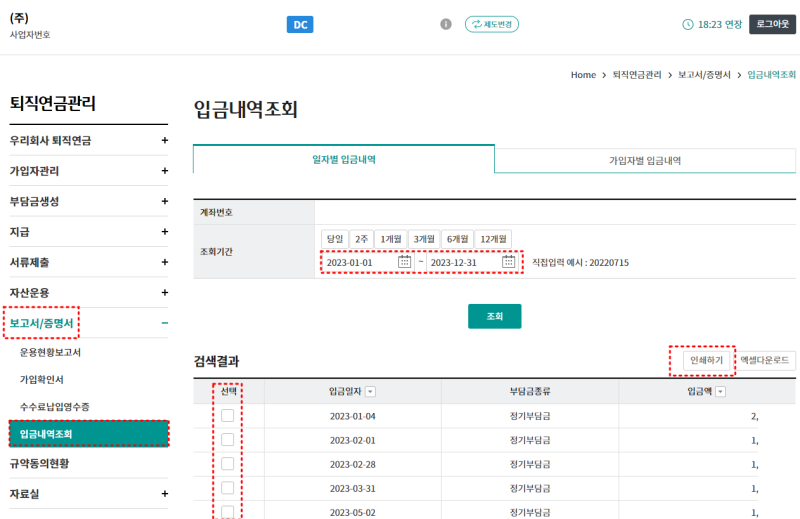The height and width of the screenshot is (519, 800).
Task: Expand the 우리회사 퇴직연금 menu plus
Action: coord(164,140)
